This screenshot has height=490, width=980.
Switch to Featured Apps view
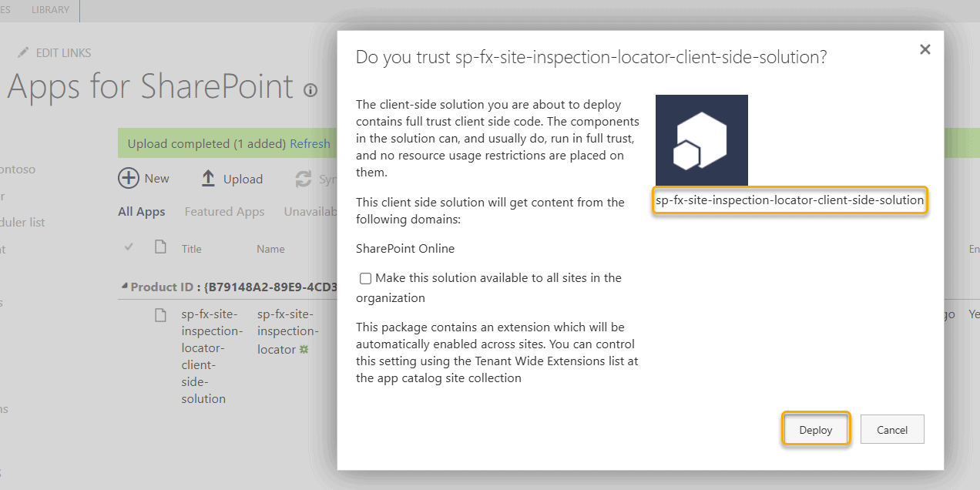pos(224,211)
